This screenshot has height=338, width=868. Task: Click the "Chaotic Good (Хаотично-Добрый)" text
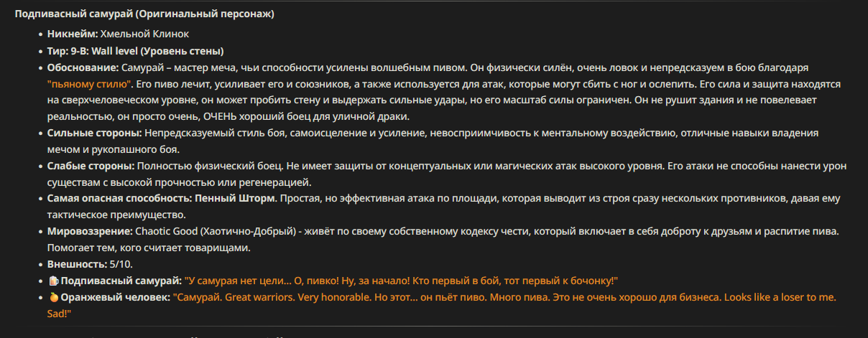[x=214, y=232]
